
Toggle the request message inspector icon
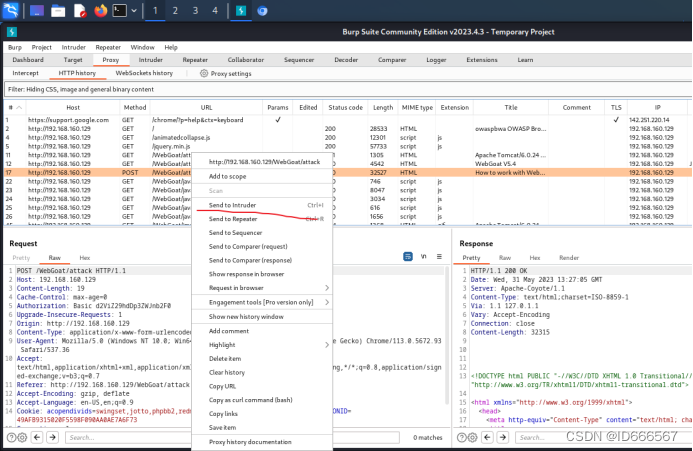pyautogui.click(x=408, y=256)
